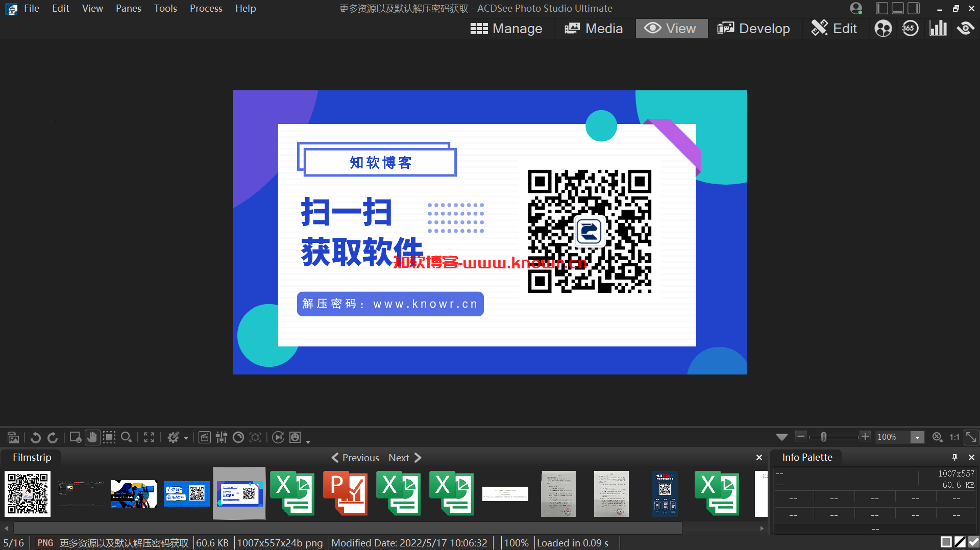Pin the Info Palette panel
Viewport: 980px width, 550px height.
(x=954, y=457)
